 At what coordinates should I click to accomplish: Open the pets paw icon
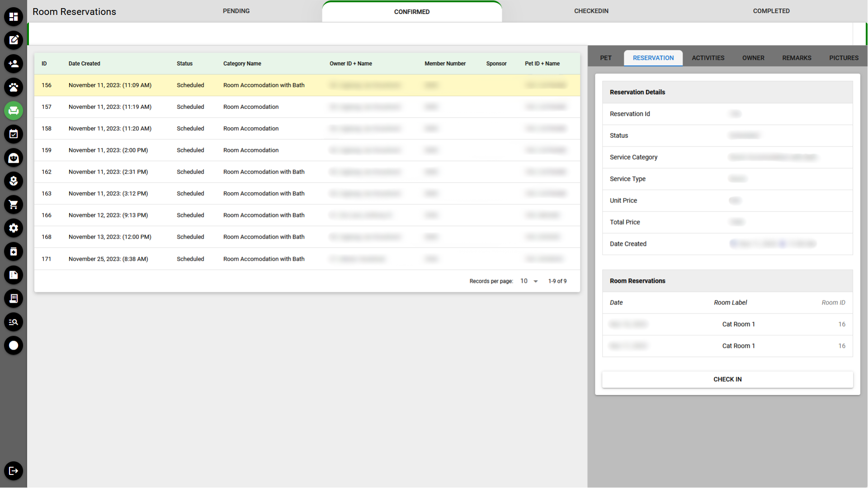point(14,87)
